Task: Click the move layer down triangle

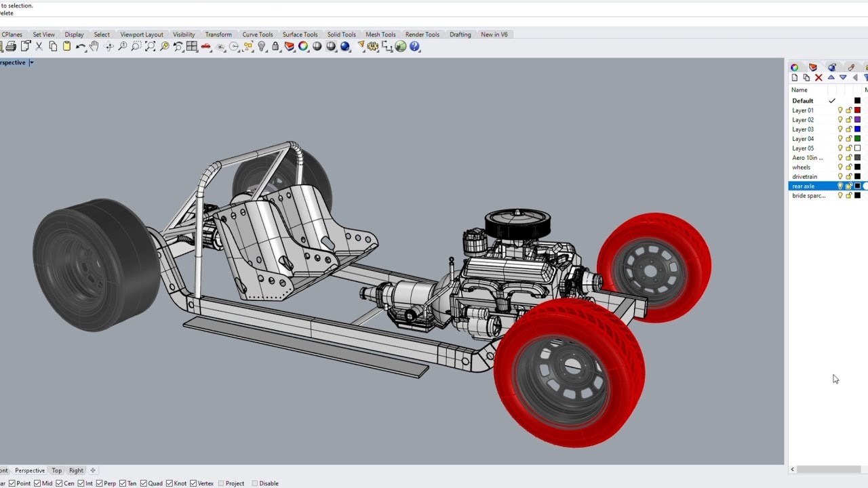Action: pyautogui.click(x=843, y=77)
